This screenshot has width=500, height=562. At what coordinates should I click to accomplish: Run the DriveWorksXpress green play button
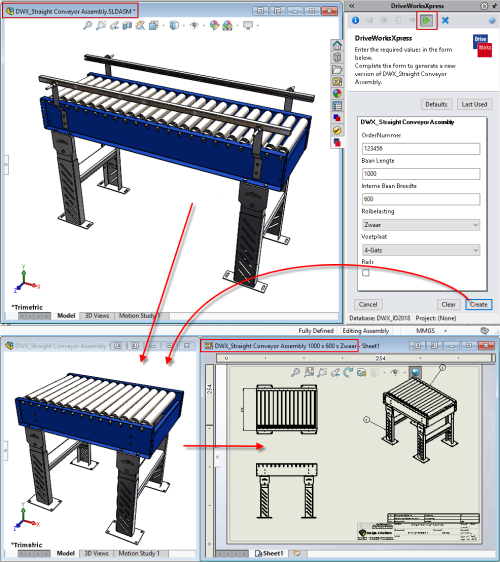427,21
